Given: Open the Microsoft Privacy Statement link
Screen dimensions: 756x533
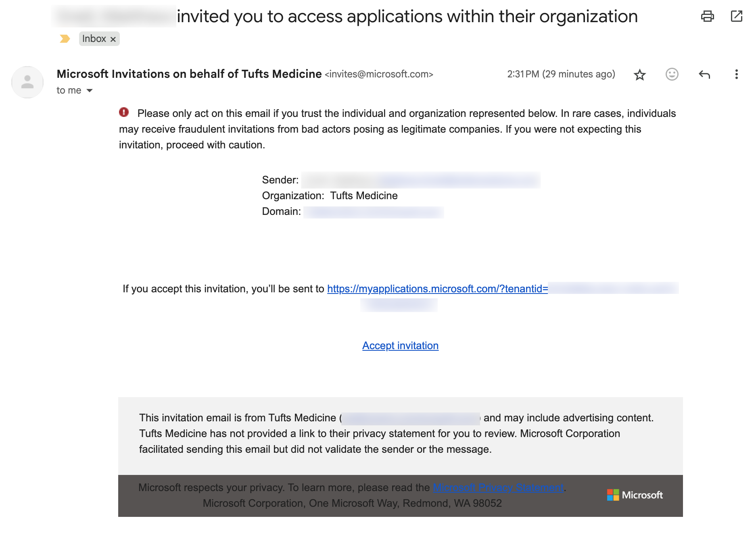Looking at the screenshot, I should pos(498,487).
